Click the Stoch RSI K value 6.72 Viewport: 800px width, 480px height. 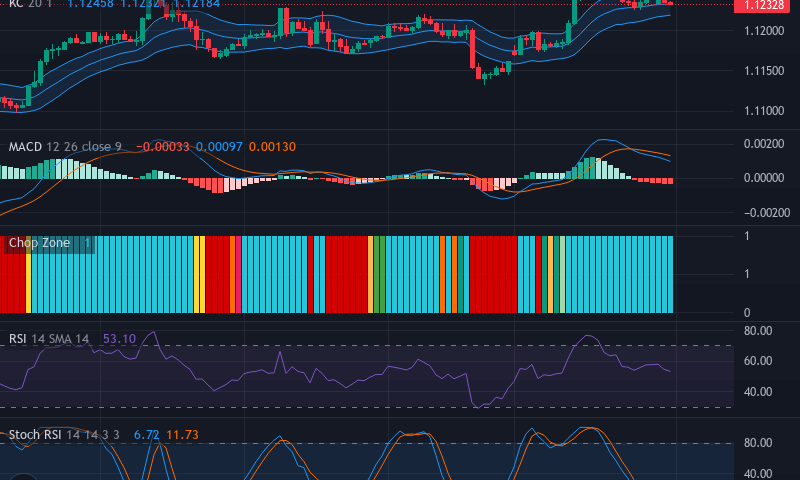tap(146, 435)
